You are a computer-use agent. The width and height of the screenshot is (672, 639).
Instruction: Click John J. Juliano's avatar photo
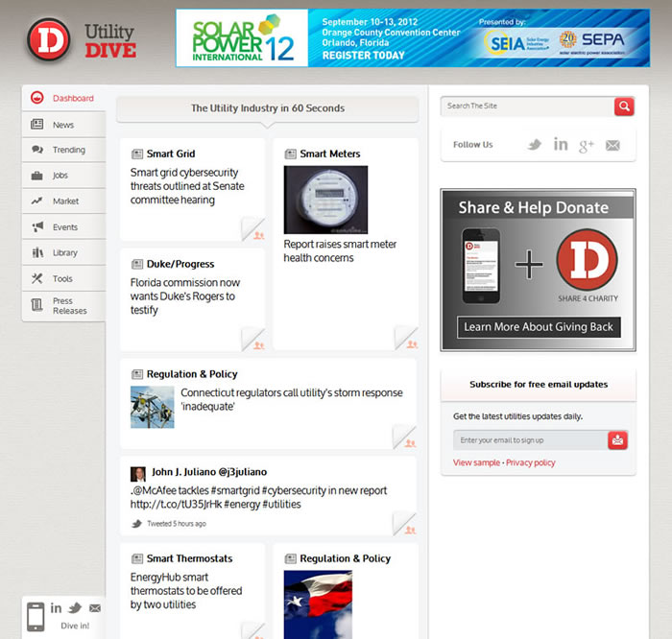coord(138,474)
